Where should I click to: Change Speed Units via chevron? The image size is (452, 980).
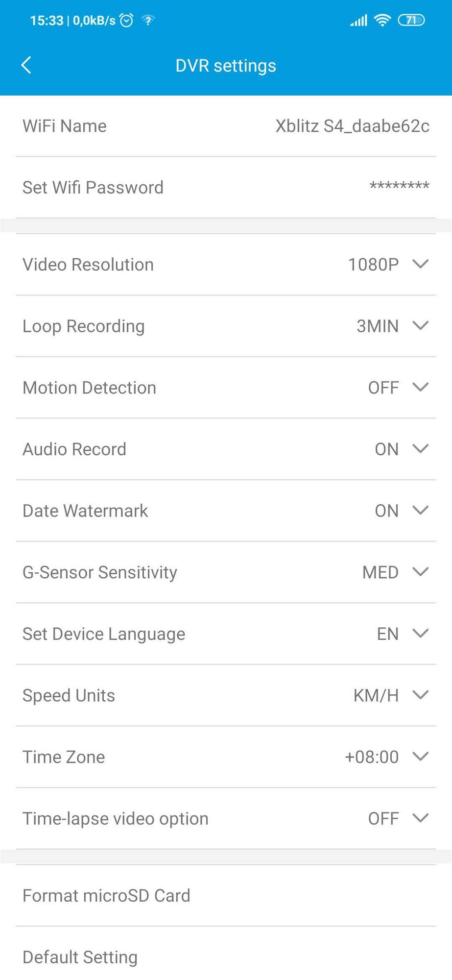pos(421,695)
